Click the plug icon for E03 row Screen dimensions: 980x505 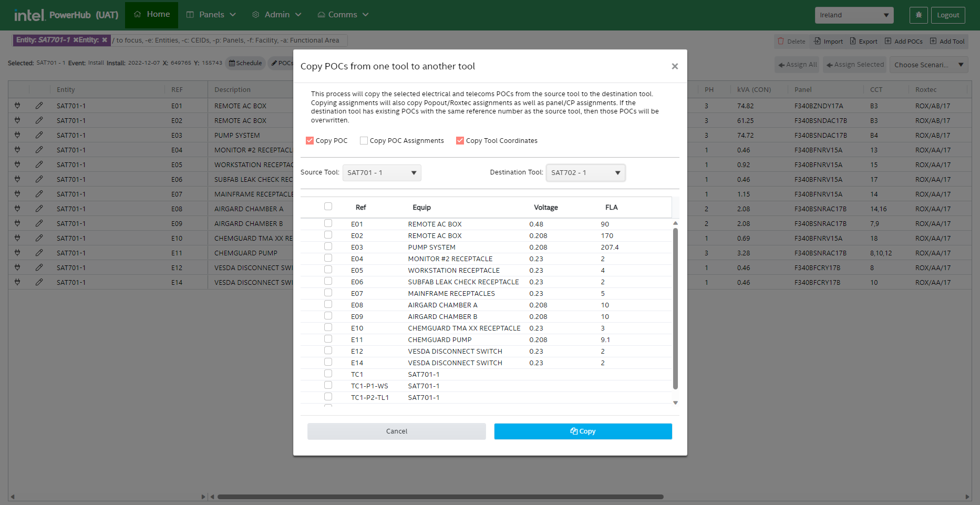(x=17, y=135)
